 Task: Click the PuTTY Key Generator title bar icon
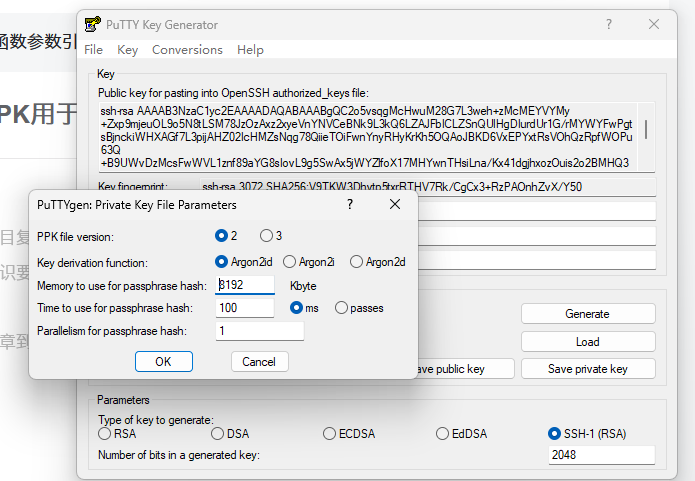[92, 24]
